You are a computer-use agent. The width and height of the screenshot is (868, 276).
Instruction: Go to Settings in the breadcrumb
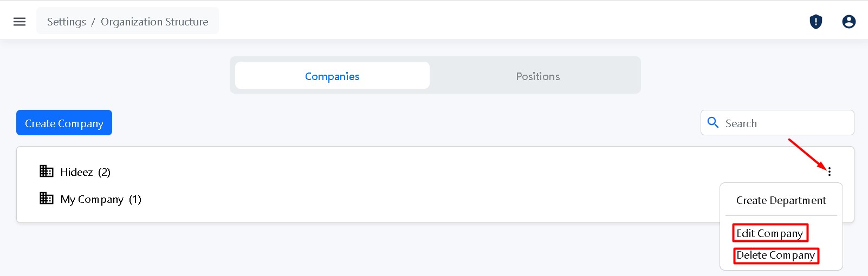click(x=67, y=22)
